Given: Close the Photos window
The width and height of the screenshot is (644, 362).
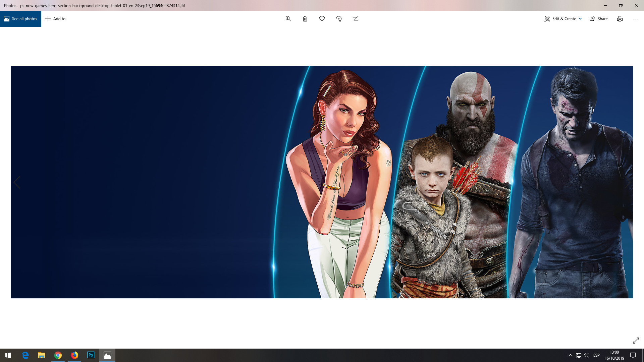Looking at the screenshot, I should [636, 5].
